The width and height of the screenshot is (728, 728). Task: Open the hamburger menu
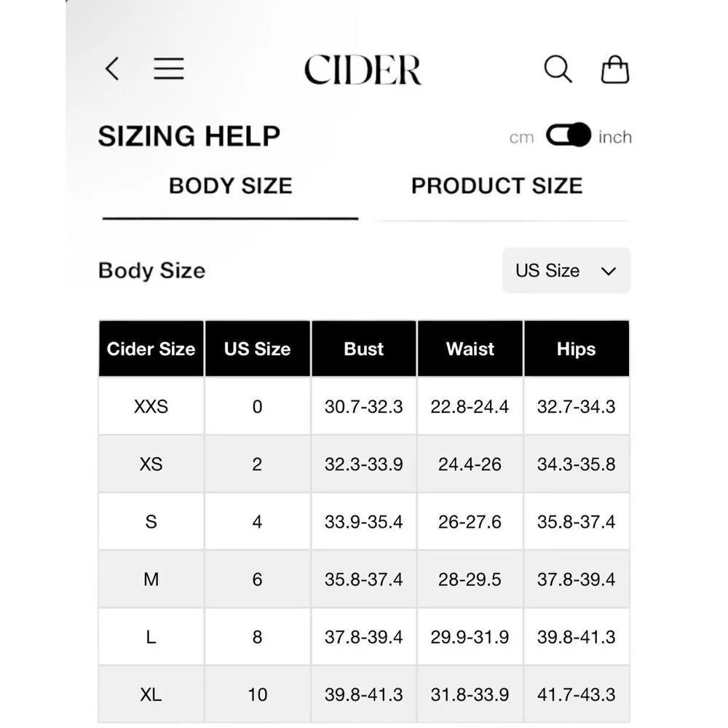169,69
